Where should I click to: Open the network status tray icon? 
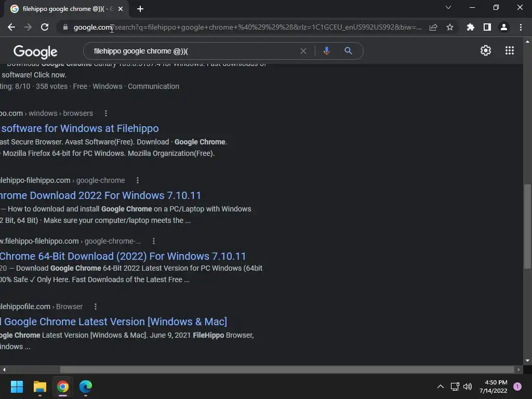(455, 387)
